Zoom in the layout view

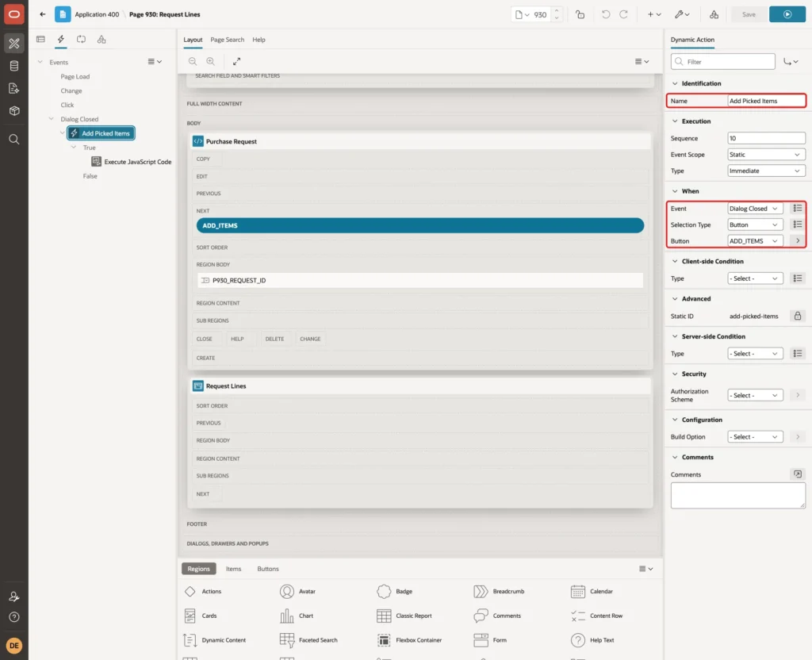[x=210, y=61]
